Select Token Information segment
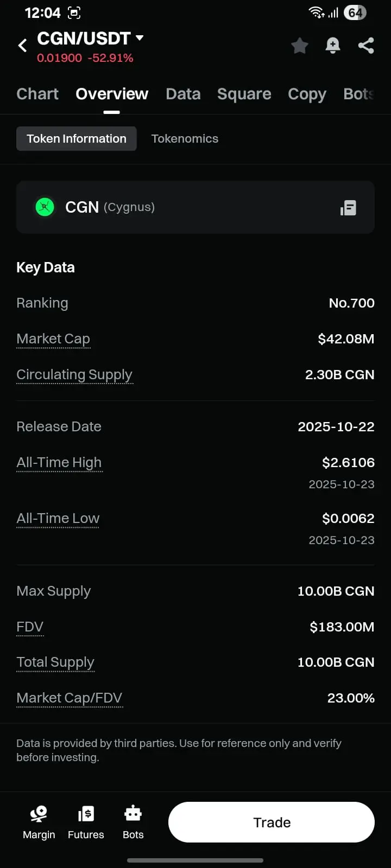 coord(77,139)
